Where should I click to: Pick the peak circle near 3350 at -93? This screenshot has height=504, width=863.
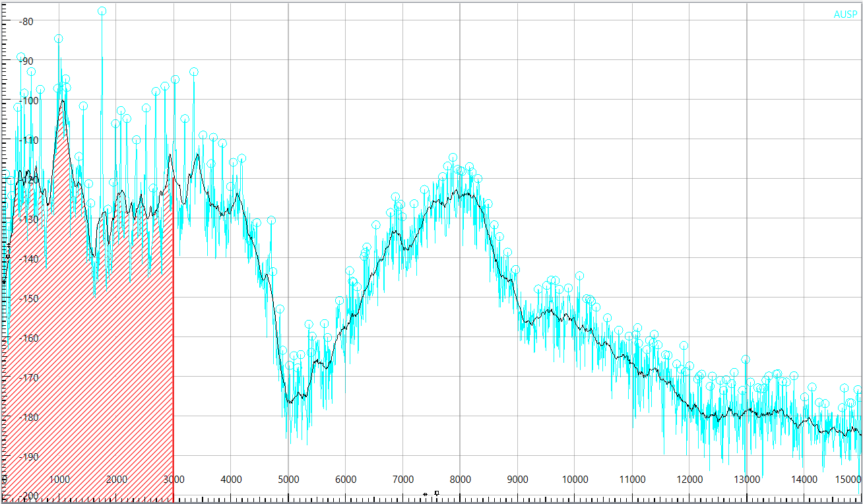(x=194, y=71)
